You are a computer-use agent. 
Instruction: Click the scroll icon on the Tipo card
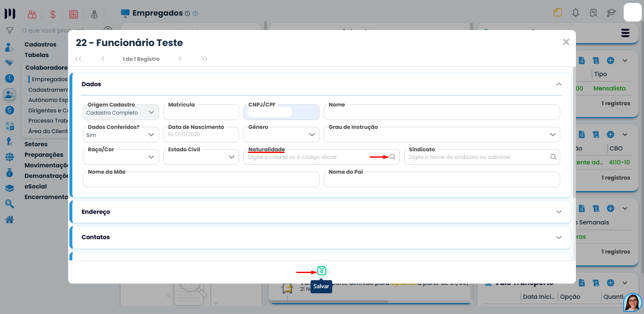pyautogui.click(x=596, y=60)
